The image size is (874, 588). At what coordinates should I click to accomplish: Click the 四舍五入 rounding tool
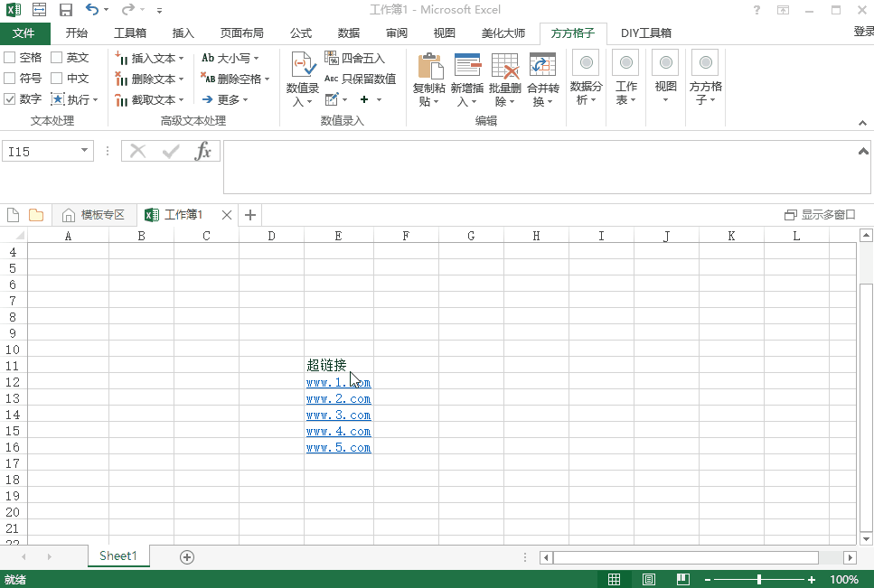(354, 58)
